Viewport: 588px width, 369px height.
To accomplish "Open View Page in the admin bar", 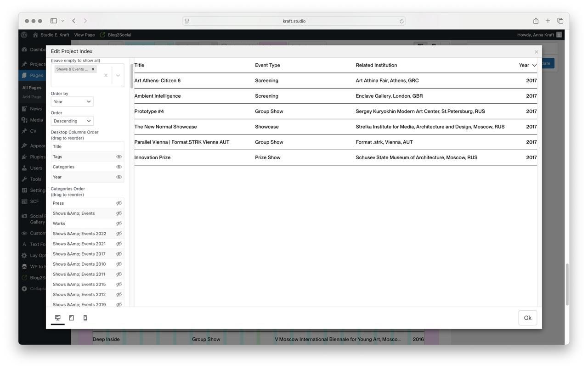I will 84,35.
